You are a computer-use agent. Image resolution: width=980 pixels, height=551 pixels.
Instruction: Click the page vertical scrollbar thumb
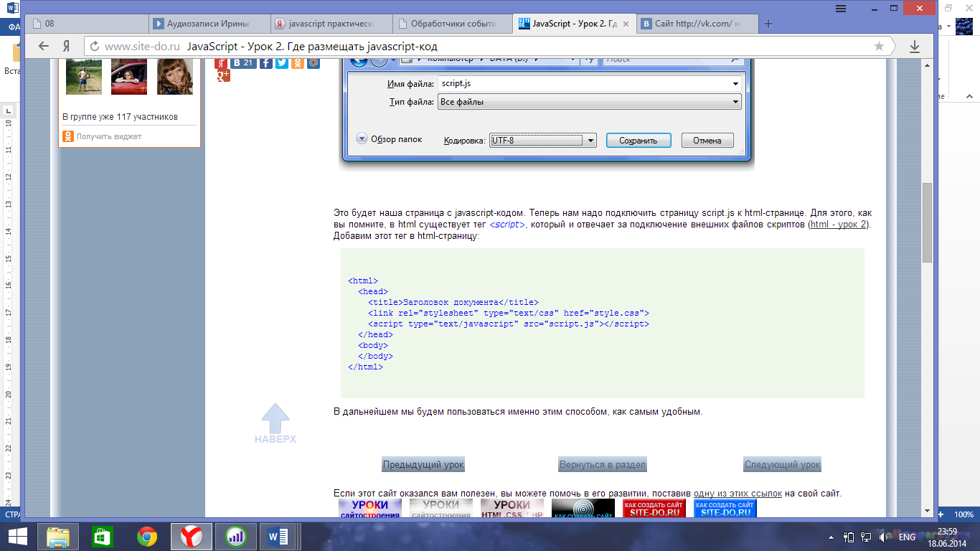point(927,222)
